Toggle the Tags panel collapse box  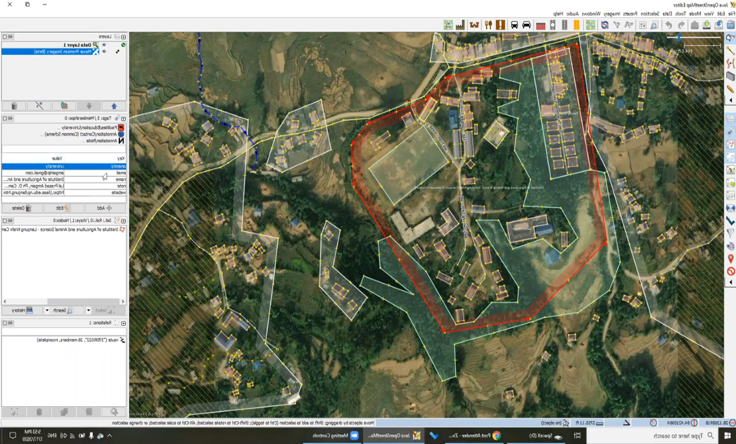pos(123,118)
